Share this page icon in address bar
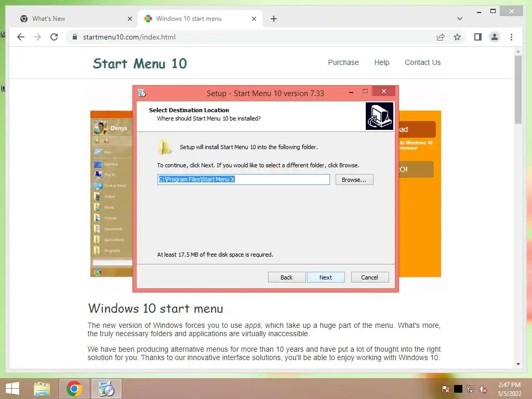 coord(441,37)
